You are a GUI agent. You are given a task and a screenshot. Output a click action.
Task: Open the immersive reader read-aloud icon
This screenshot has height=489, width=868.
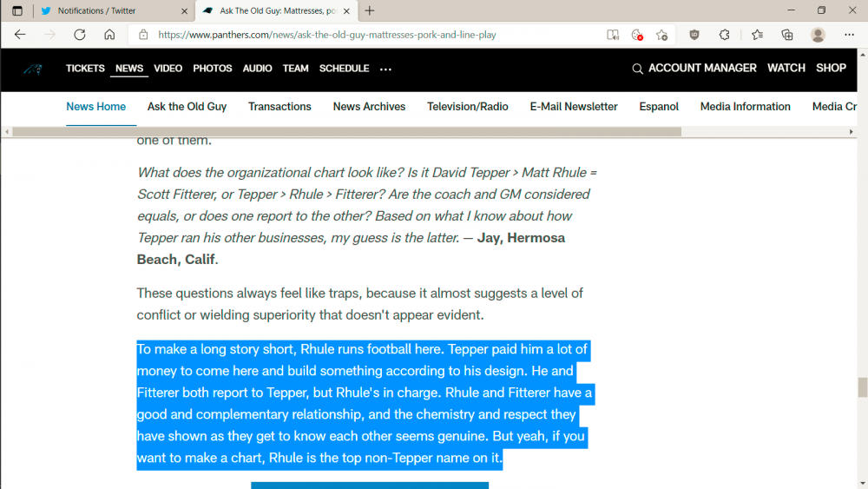(x=613, y=35)
